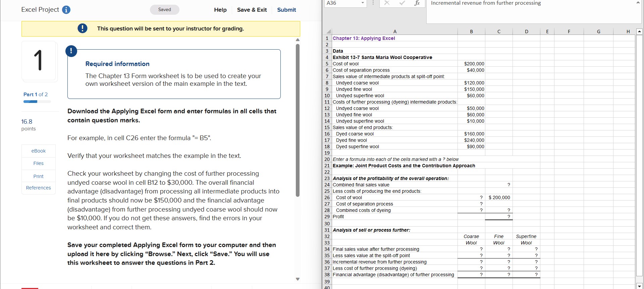
Task: Click the Print link
Action: coord(39,176)
